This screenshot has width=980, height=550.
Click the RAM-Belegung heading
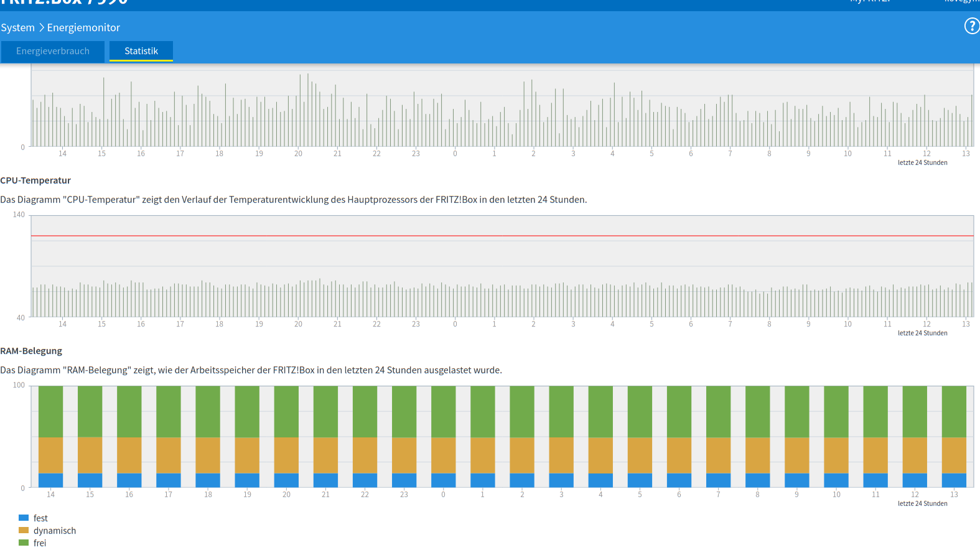coord(31,351)
